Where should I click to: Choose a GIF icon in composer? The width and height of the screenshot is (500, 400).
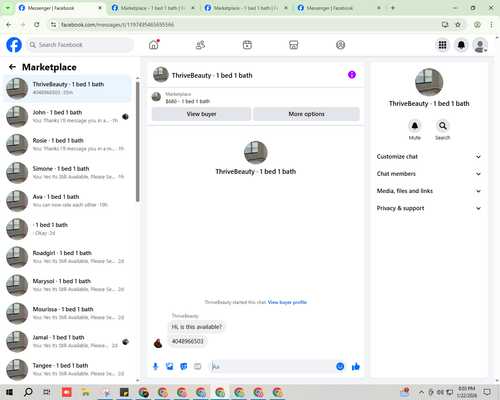coord(198,367)
